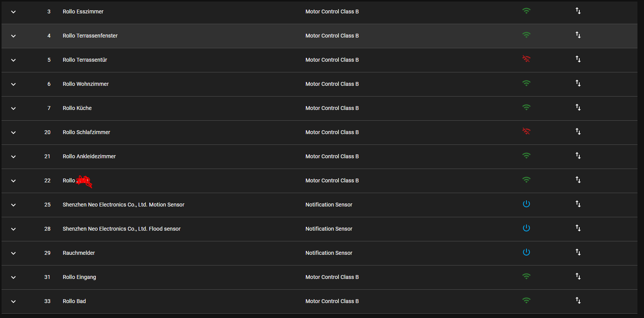Screen dimensions: 644x318
Task: Click wifi status icon for Rollo Eingang
Action: (526, 276)
